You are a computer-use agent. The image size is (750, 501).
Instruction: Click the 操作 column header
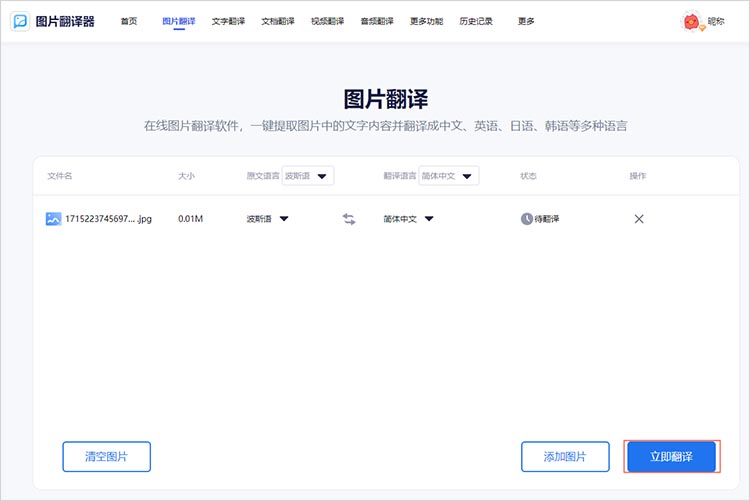[638, 176]
